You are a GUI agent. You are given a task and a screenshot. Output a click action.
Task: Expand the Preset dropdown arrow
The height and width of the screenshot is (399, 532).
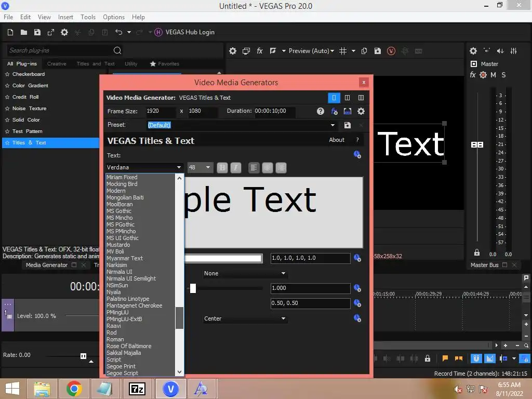pyautogui.click(x=332, y=125)
